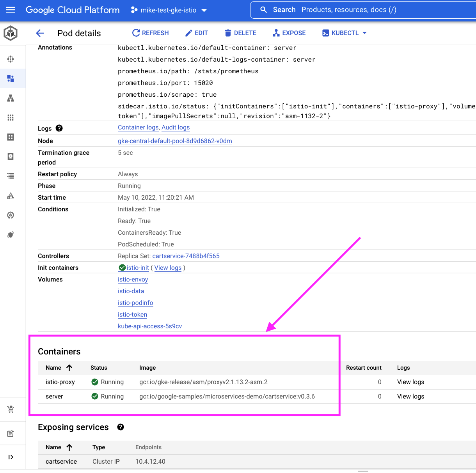Click the prometheus.io/port: 15020 annotation
476x473 pixels.
tap(165, 83)
